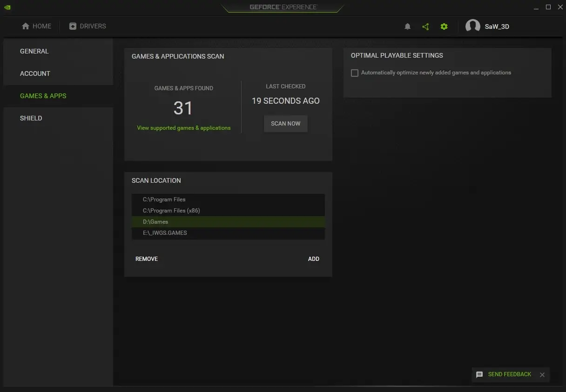Screen dimensions: 566x392
Task: Click ADD scan location button
Action: (314, 259)
